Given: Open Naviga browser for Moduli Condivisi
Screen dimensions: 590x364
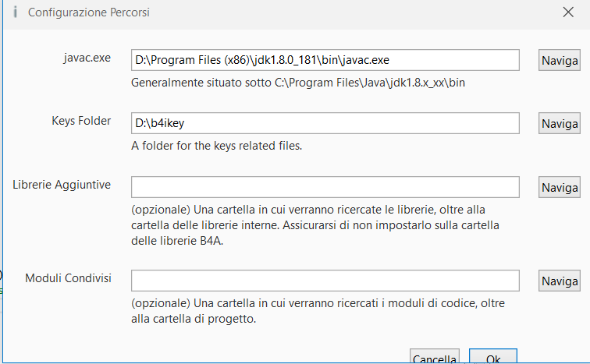Looking at the screenshot, I should (x=559, y=281).
